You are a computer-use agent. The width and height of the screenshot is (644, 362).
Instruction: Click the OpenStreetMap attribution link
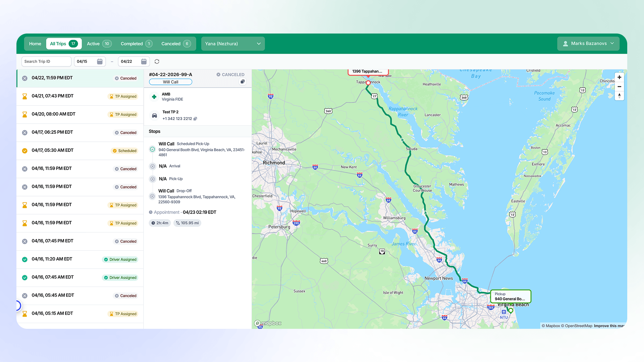(577, 326)
